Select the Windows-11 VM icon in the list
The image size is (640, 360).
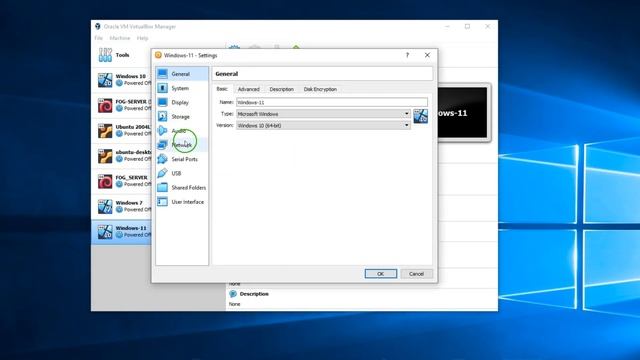tap(105, 232)
